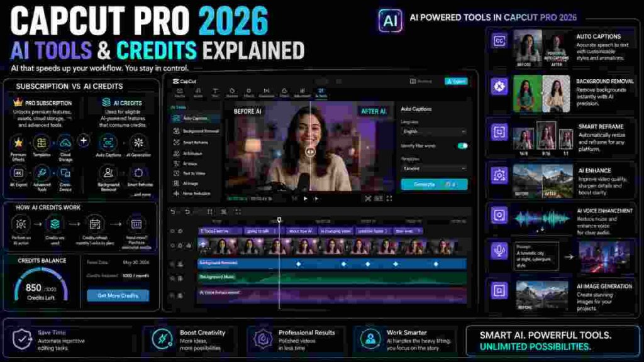Click the ratio icon below preview
644x362 pixels.
click(379, 199)
